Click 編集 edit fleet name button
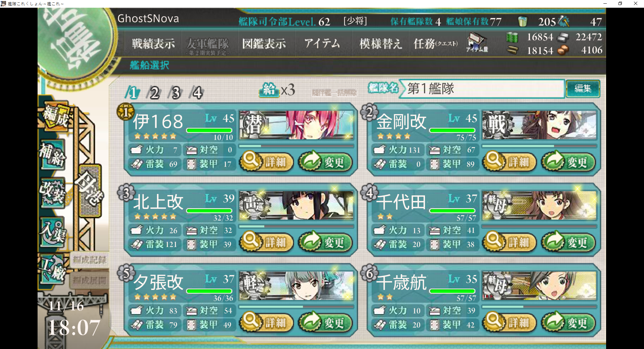644x349 pixels. coord(583,89)
